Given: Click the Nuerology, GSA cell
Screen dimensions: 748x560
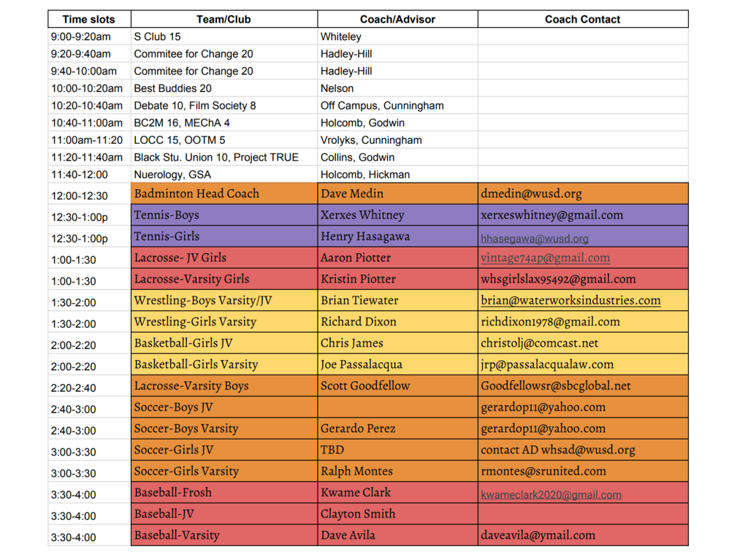Looking at the screenshot, I should pos(224,174).
